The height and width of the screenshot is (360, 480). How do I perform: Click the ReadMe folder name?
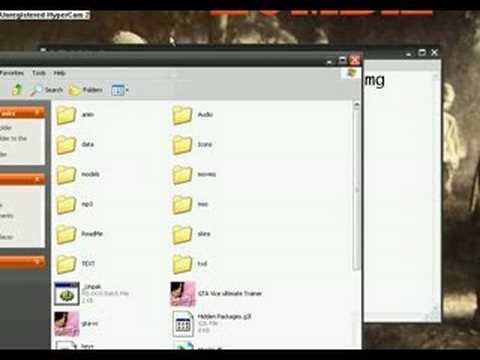click(x=92, y=234)
